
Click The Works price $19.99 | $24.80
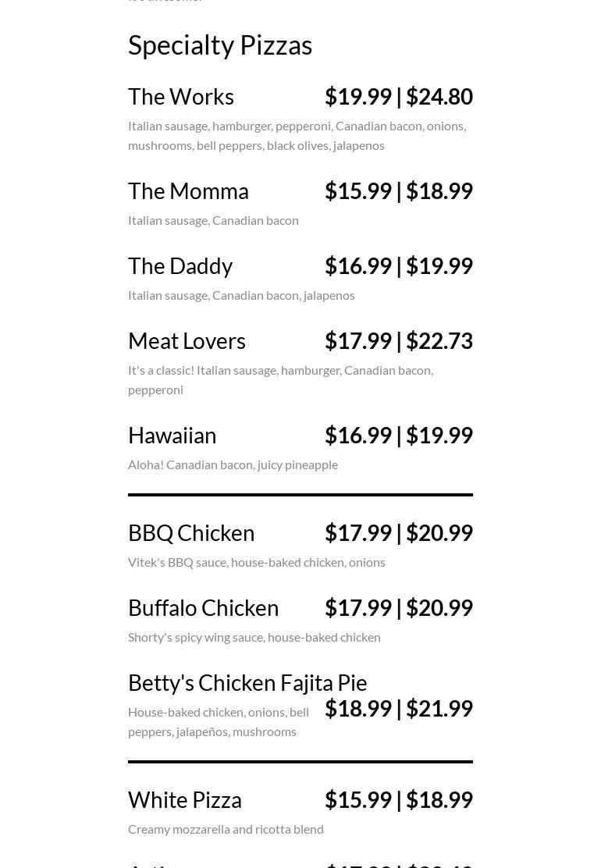pos(398,97)
